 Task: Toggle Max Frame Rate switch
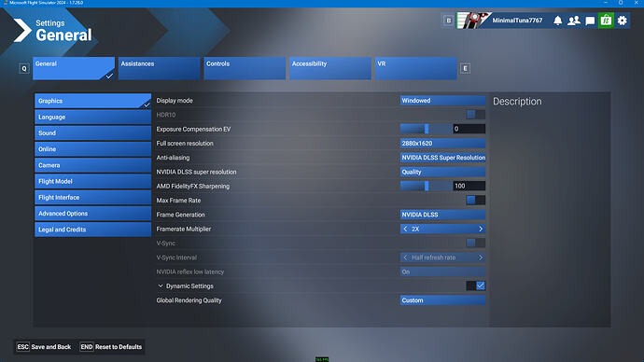pyautogui.click(x=476, y=201)
